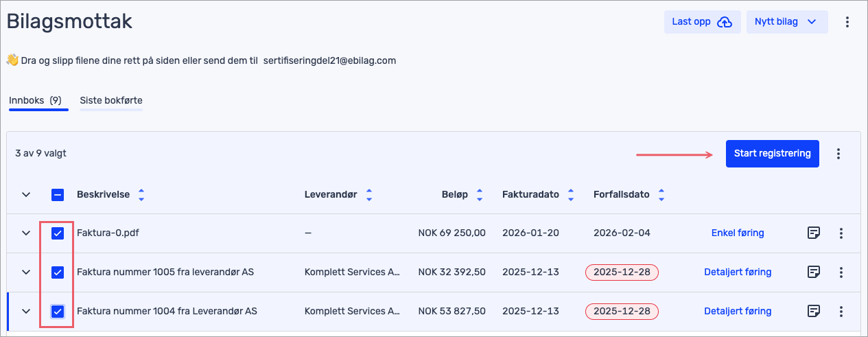Viewport: 868px width, 337px height.
Task: Open note icon for Faktura nummer 1004
Action: click(x=813, y=311)
